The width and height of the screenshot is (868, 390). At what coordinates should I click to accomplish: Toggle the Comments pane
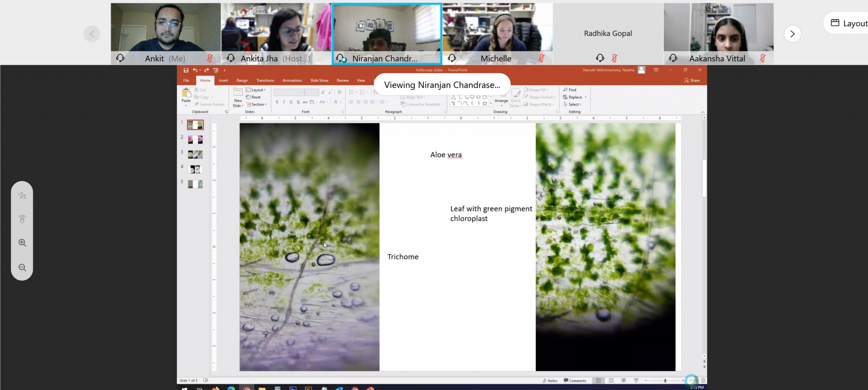[x=575, y=381]
